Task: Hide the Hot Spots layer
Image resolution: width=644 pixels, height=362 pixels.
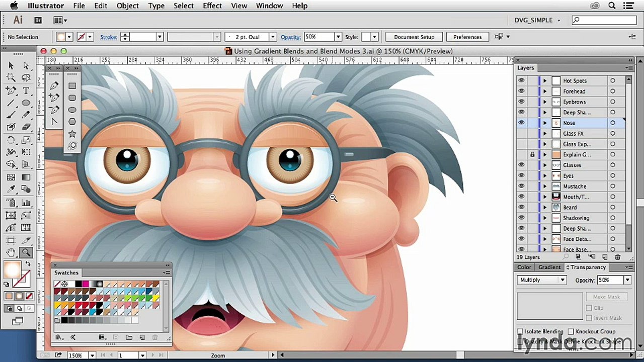Action: pyautogui.click(x=521, y=80)
